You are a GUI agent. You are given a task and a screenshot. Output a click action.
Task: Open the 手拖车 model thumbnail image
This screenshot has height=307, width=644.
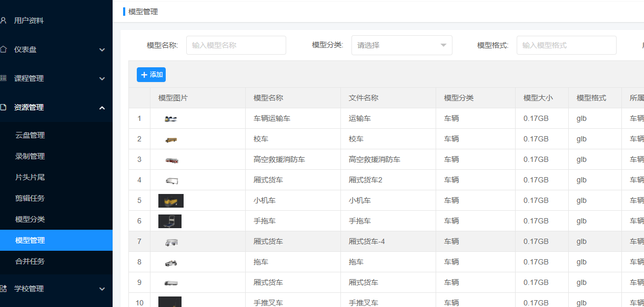point(169,221)
